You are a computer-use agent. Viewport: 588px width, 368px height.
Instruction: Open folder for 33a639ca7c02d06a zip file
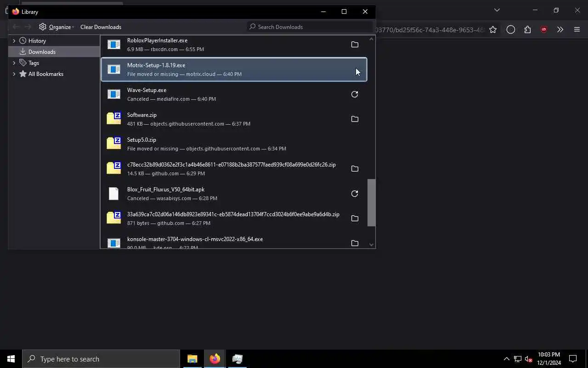tap(355, 218)
